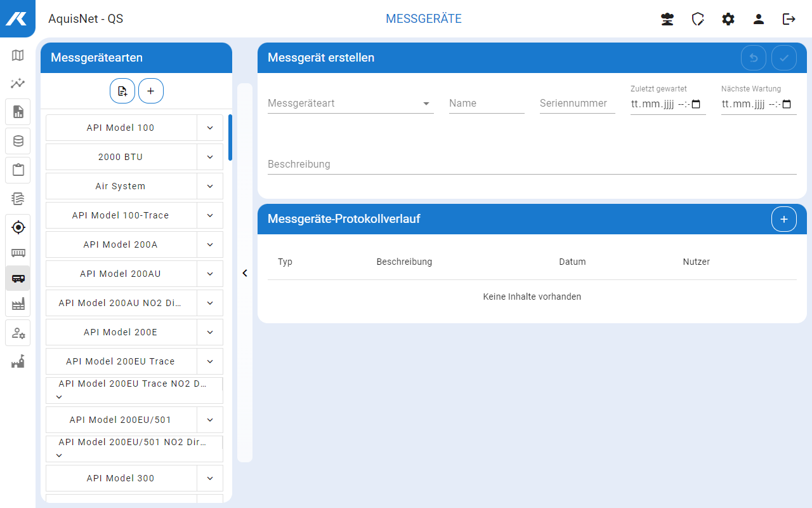Open settings gear in top bar
This screenshot has width=812, height=508.
click(x=728, y=19)
